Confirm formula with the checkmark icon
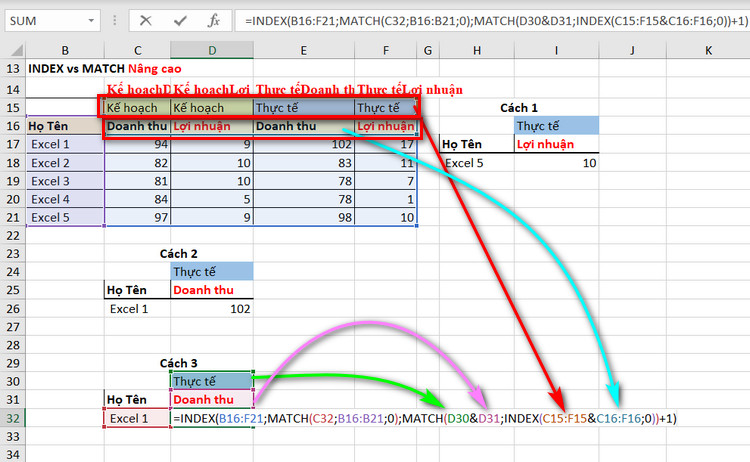 (180, 21)
